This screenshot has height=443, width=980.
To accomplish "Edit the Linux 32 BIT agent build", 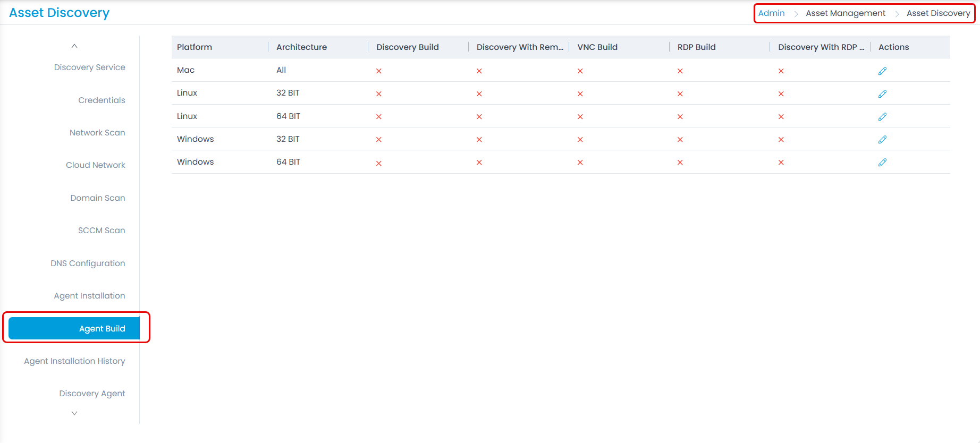I will 882,93.
